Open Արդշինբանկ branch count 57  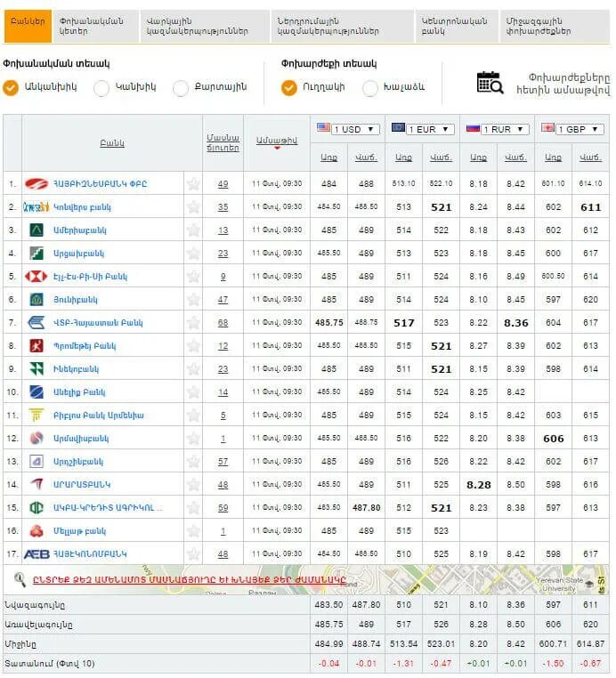(223, 462)
